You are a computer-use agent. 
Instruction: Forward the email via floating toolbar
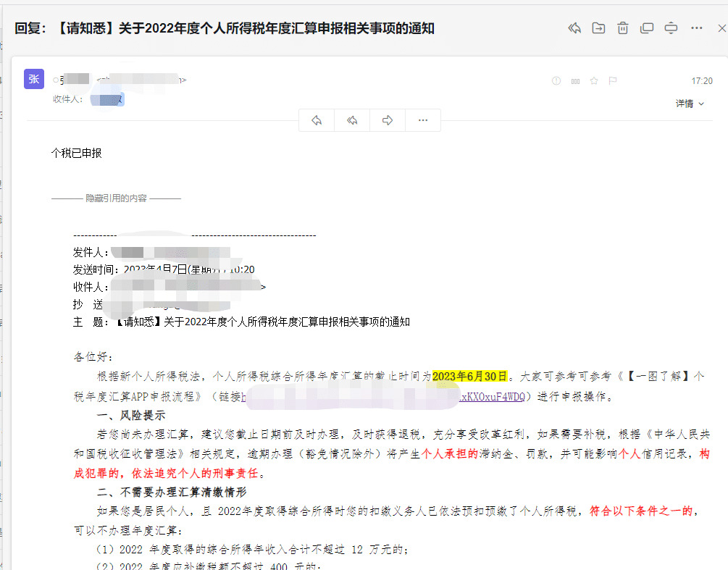tap(388, 120)
